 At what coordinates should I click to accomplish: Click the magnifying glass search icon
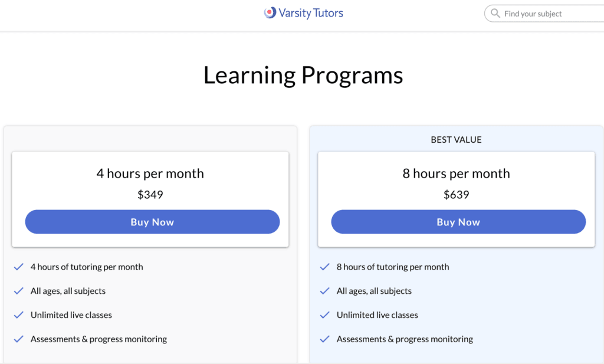point(495,13)
